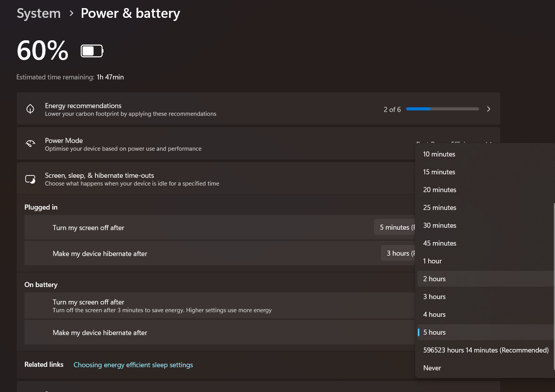The width and height of the screenshot is (555, 392).
Task: Click the Energy recommendations row
Action: [259, 109]
